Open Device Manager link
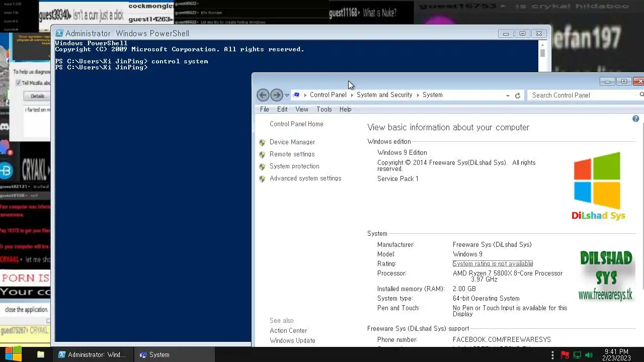 [292, 142]
